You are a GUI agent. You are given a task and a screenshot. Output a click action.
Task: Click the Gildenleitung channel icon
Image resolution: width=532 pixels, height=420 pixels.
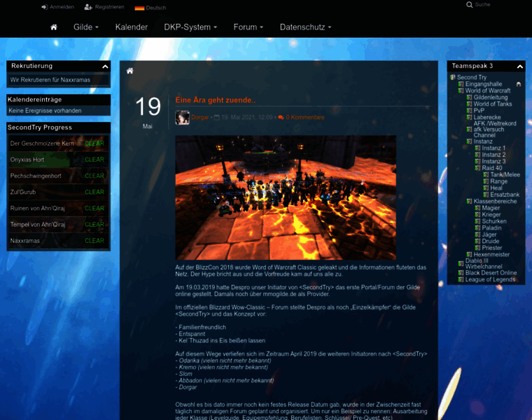tap(469, 97)
